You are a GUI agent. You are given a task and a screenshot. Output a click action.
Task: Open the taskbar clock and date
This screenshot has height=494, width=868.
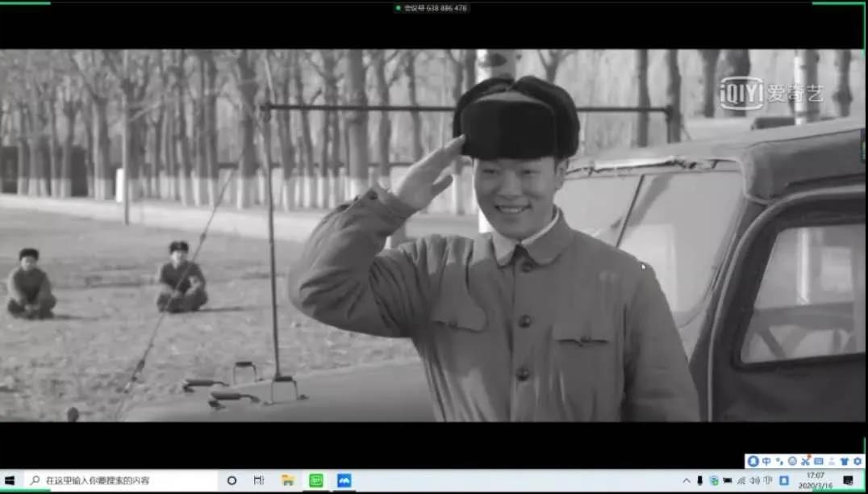point(815,480)
